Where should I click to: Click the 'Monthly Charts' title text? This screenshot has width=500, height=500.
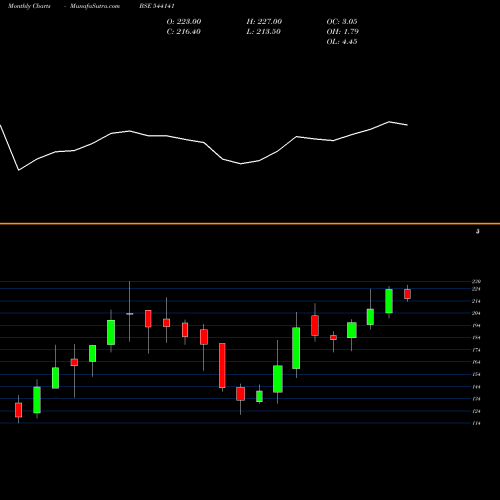point(29,6)
